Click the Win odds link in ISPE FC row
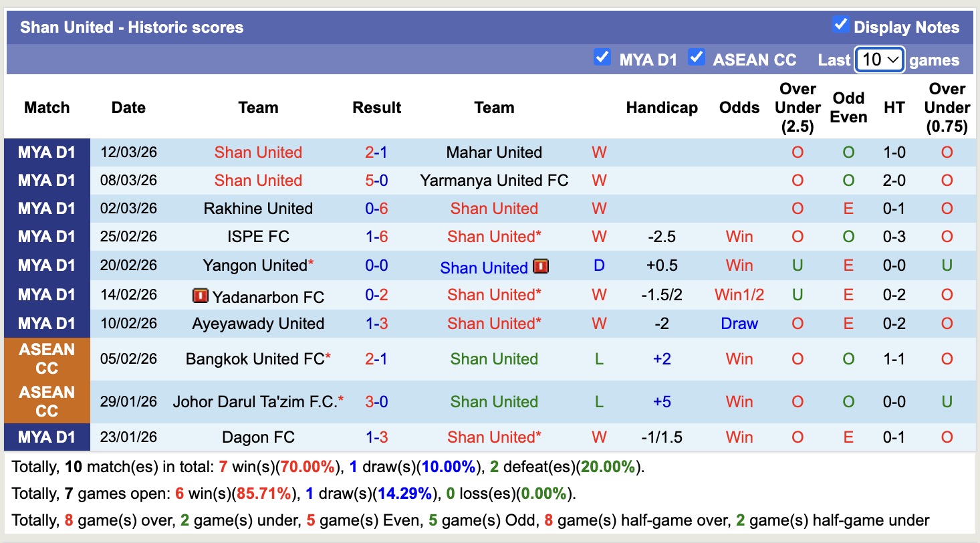This screenshot has height=543, width=980. coord(739,237)
